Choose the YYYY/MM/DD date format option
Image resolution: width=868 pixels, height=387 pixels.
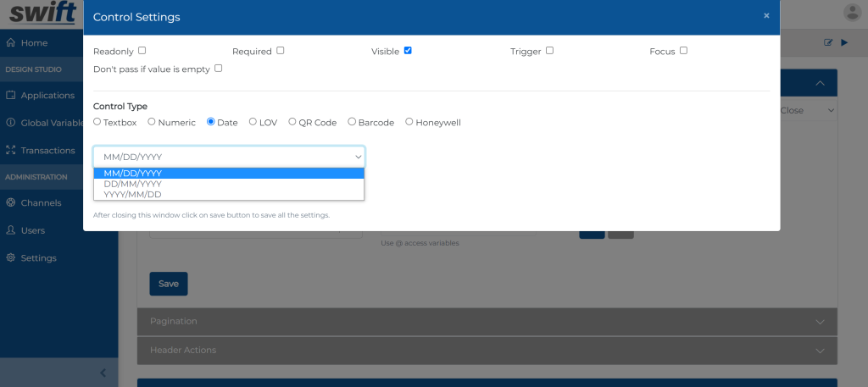[132, 194]
